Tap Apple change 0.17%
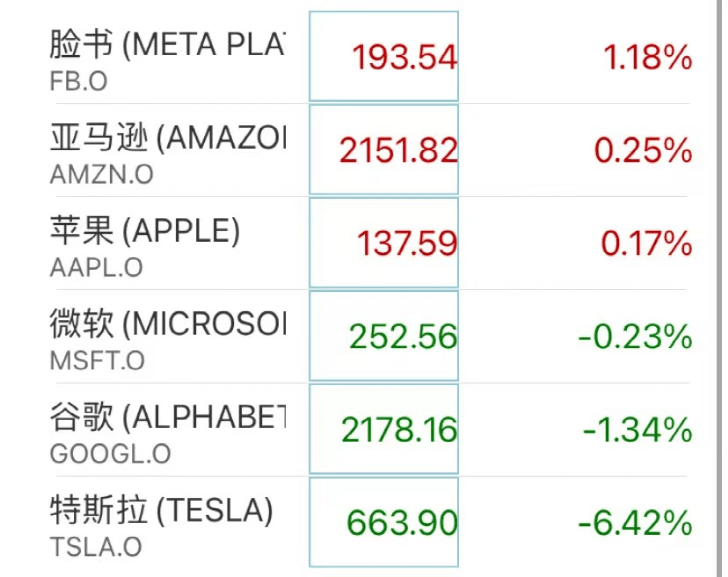728x577 pixels. coord(647,244)
